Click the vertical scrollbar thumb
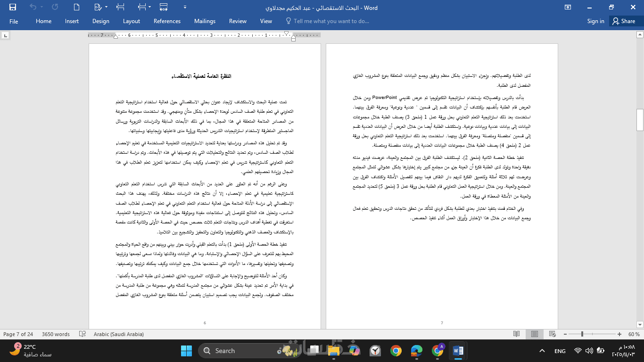 [640, 120]
